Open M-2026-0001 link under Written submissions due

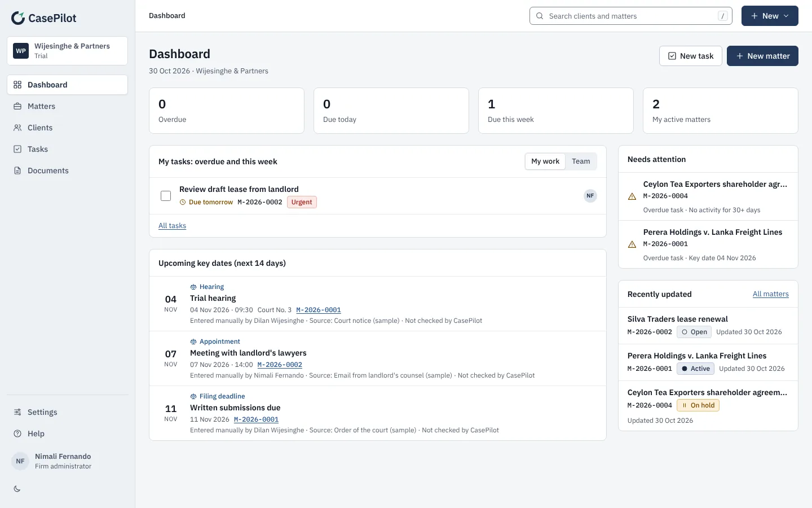(x=256, y=419)
